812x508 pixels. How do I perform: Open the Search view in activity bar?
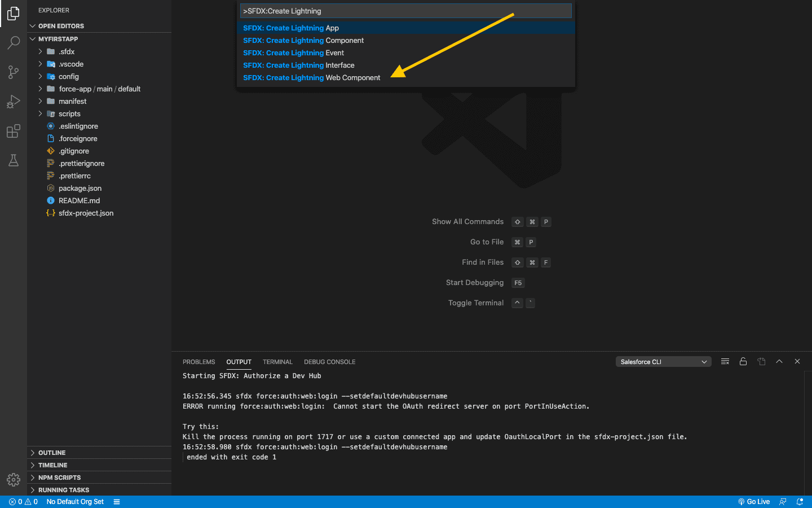pos(14,43)
